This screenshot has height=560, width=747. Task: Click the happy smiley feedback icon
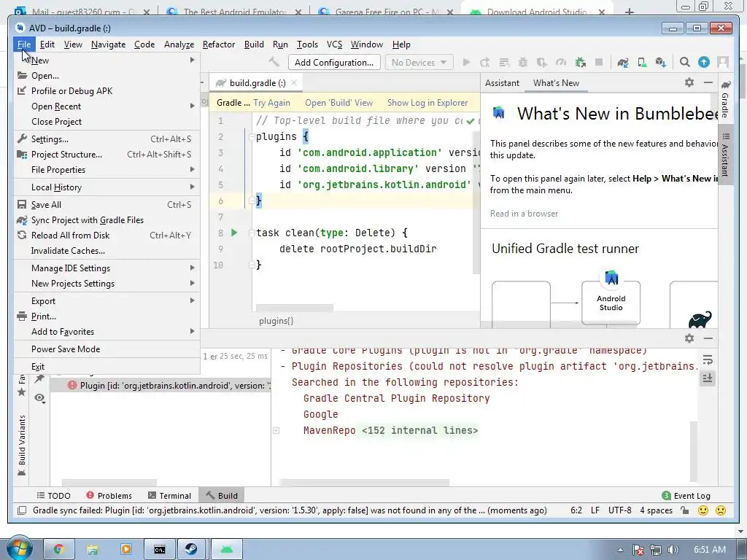pos(703,510)
